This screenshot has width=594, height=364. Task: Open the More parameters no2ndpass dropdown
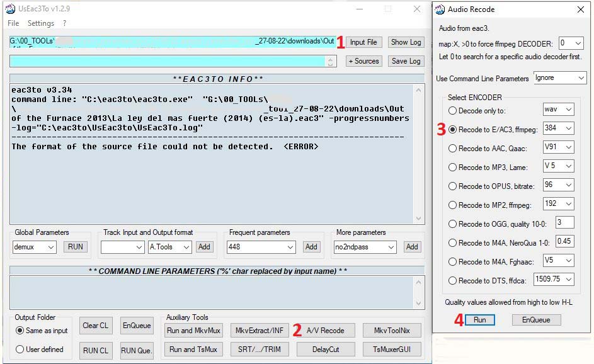point(365,247)
